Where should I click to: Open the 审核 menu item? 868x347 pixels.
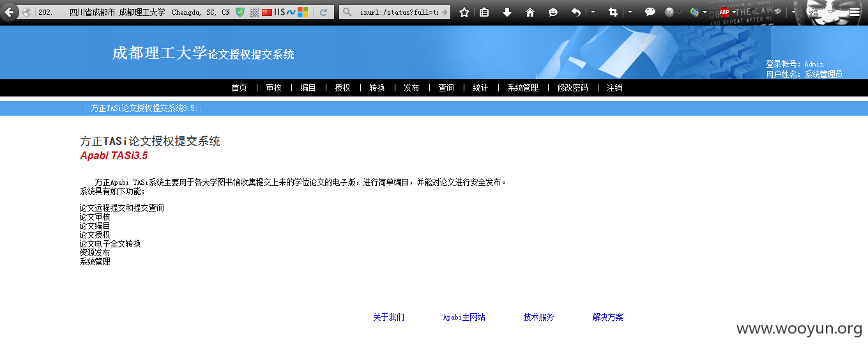[x=274, y=88]
